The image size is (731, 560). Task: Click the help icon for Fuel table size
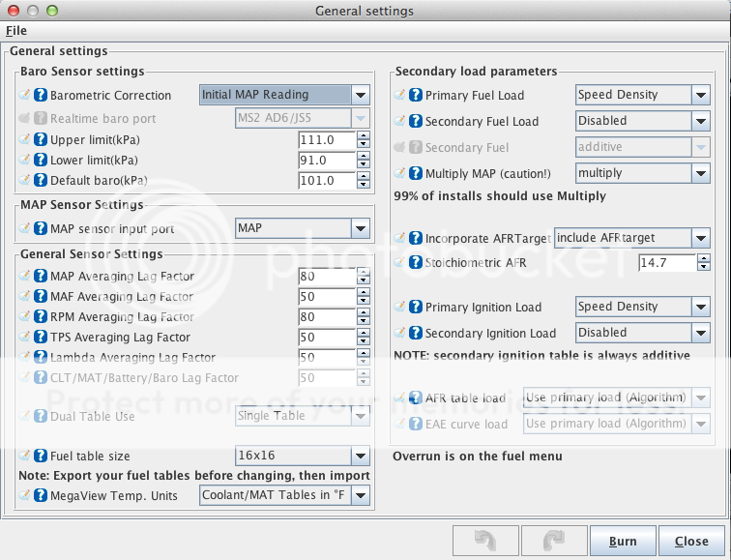click(41, 457)
